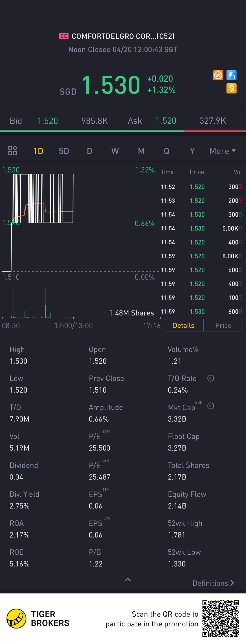Viewport: 246px width, 644px height.
Task: Tap the Vol value 5.19M
Action: [x=19, y=448]
